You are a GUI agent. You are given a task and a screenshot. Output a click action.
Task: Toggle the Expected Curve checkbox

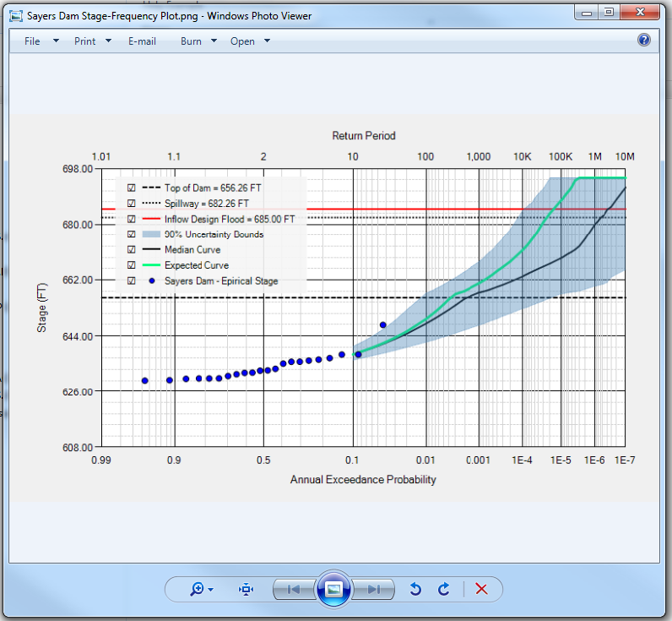click(x=131, y=265)
